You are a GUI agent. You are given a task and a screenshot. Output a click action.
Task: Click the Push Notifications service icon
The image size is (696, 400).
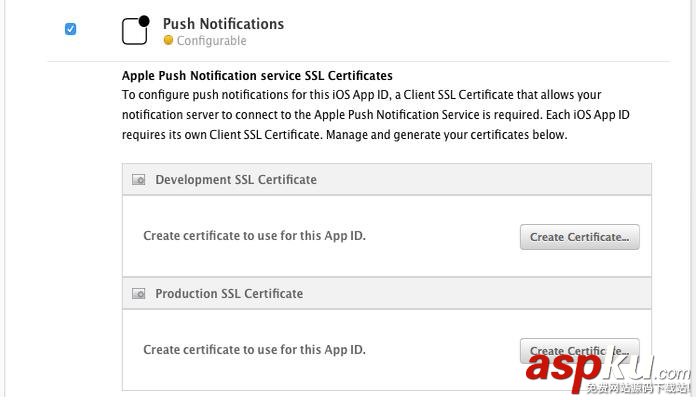coord(135,31)
